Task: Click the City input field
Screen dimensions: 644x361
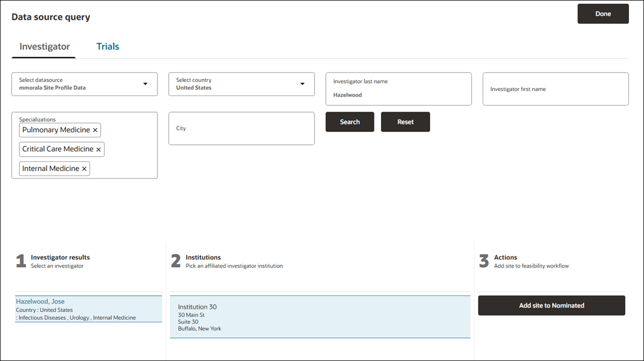Action: (x=241, y=128)
